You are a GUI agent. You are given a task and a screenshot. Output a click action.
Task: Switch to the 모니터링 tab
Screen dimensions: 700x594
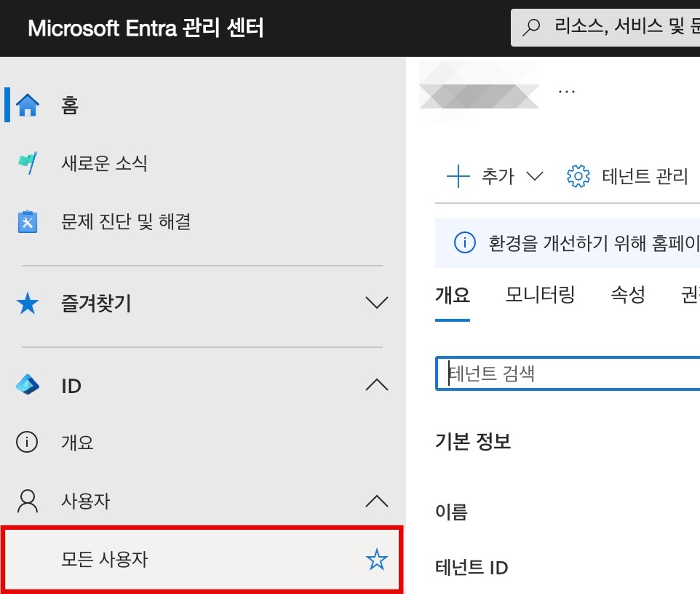(540, 296)
